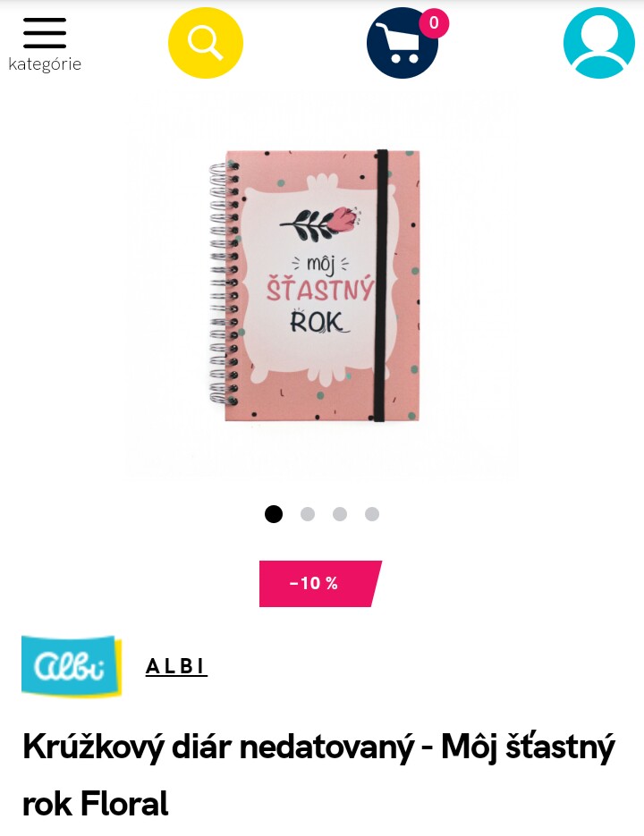Viewport: 644px width, 836px height.
Task: Tap the kategórie label
Action: [x=45, y=64]
